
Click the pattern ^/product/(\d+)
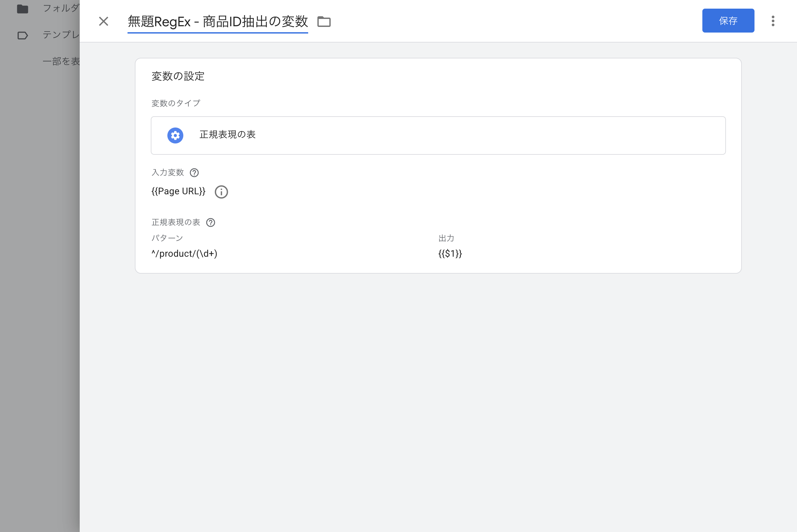184,254
